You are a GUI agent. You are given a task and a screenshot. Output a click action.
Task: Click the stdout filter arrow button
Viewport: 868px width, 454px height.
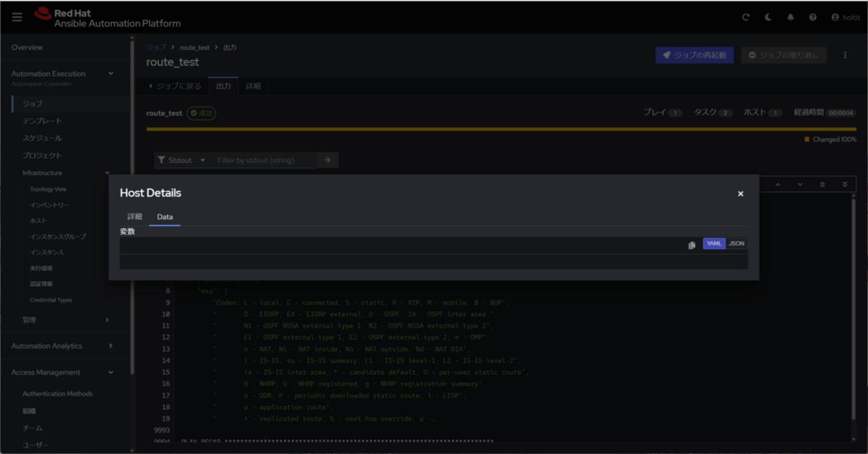[x=327, y=160]
